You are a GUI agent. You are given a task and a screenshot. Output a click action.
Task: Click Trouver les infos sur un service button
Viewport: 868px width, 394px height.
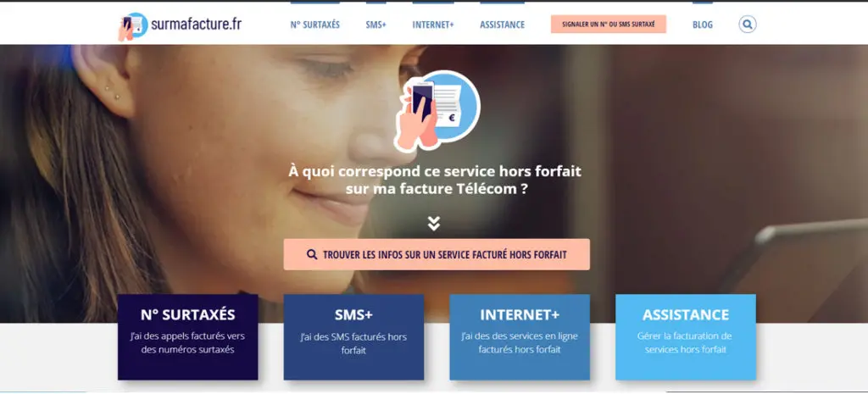[437, 254]
